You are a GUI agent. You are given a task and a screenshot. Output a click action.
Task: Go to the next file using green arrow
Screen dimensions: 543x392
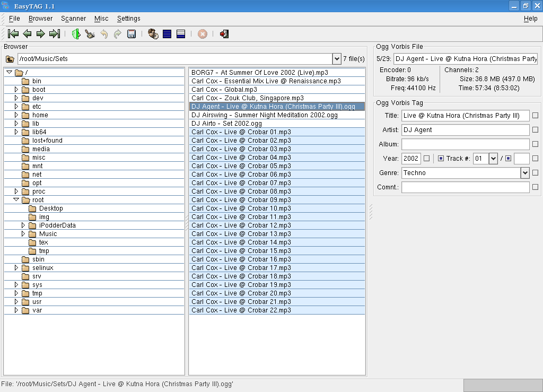pyautogui.click(x=41, y=34)
